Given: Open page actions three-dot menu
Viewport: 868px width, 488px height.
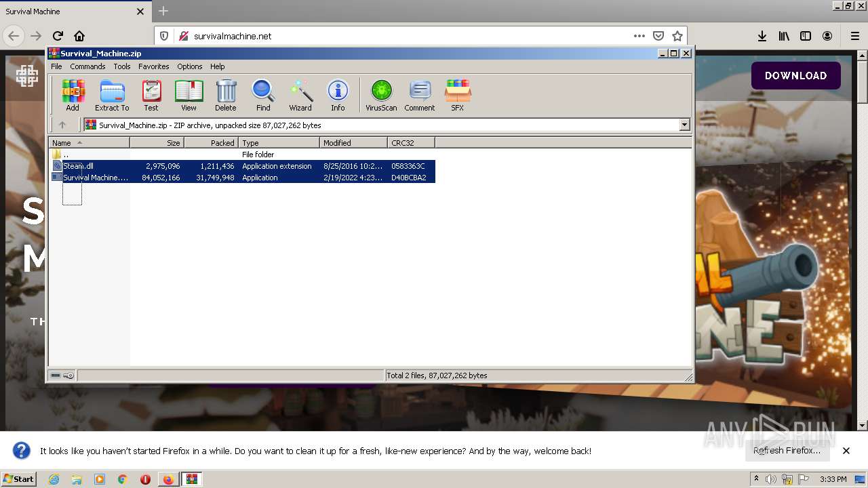Looking at the screenshot, I should click(x=639, y=36).
